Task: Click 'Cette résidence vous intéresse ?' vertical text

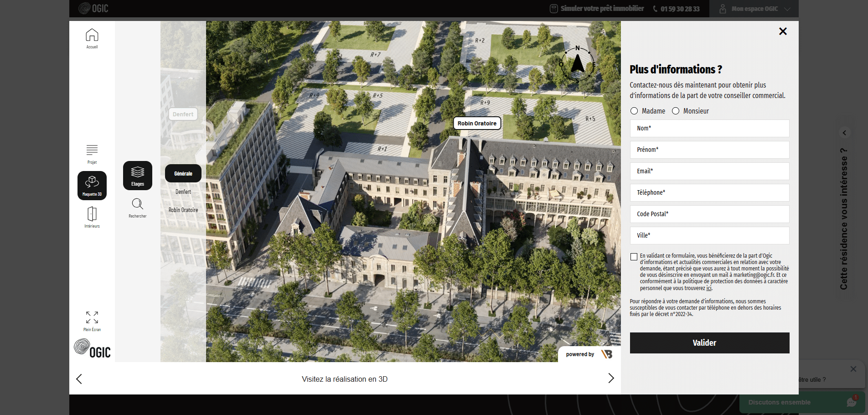Action: [844, 218]
